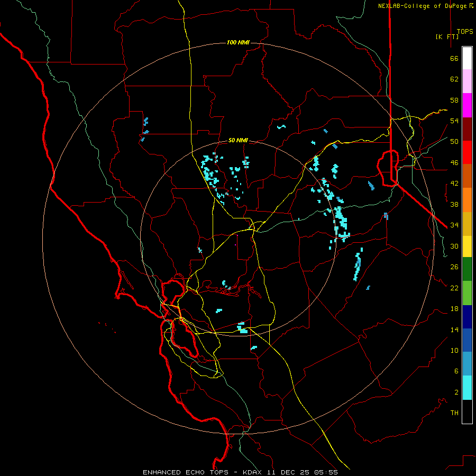476x476 pixels.
Task: Click the magenta 58 kft legend swatch
Action: click(x=467, y=105)
